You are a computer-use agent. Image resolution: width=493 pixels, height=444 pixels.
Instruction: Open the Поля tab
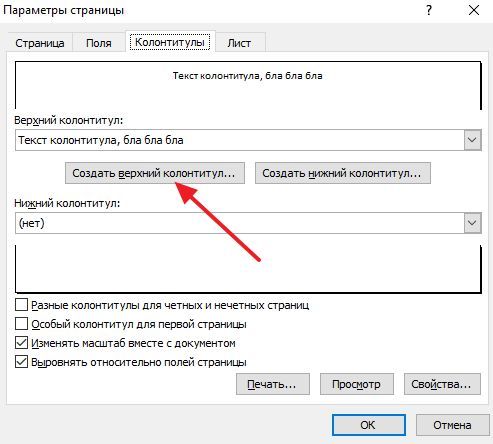[99, 43]
